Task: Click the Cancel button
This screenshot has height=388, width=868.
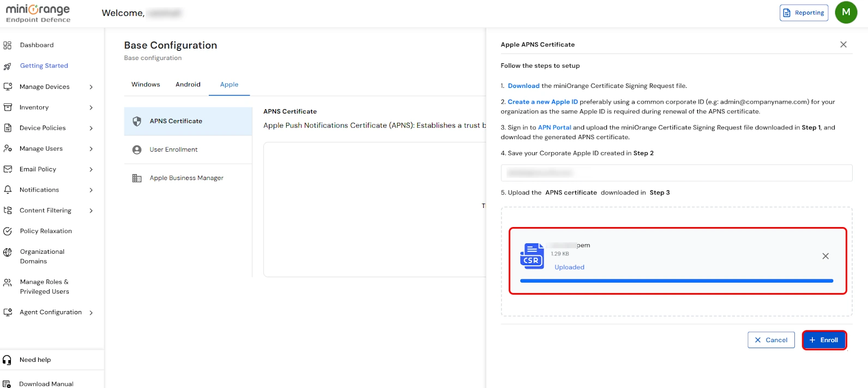Action: tap(771, 340)
